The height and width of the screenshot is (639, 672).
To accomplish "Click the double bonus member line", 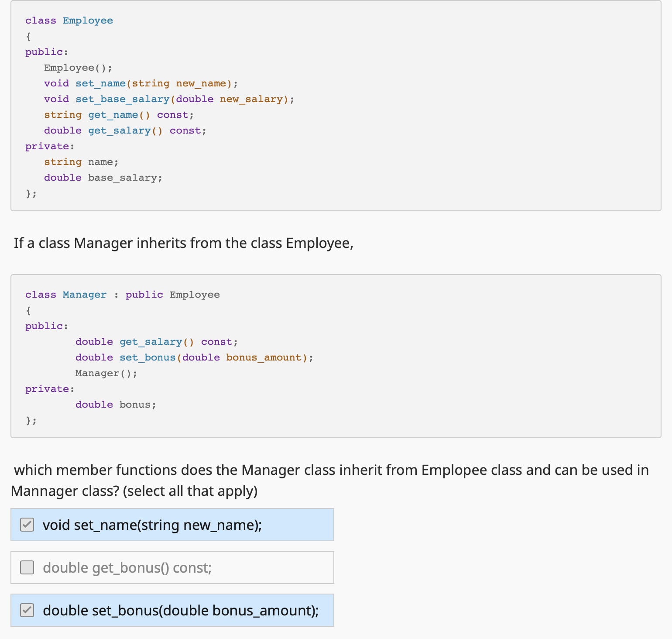I will point(116,404).
